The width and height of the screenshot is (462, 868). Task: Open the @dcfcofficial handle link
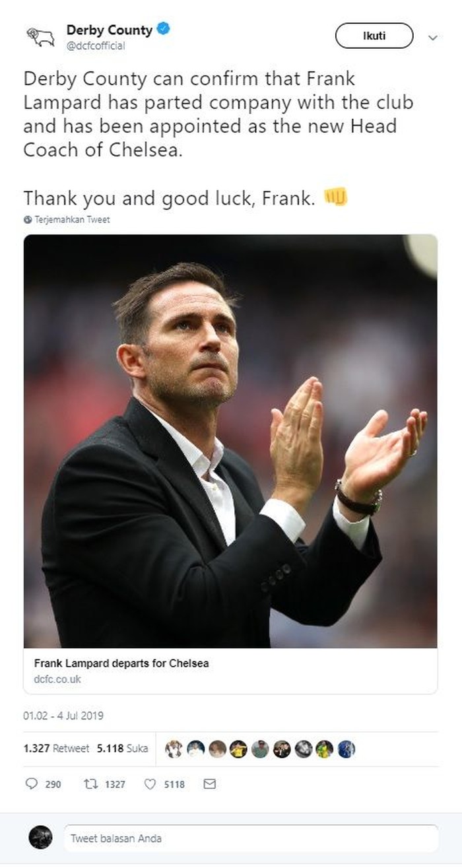pos(96,46)
